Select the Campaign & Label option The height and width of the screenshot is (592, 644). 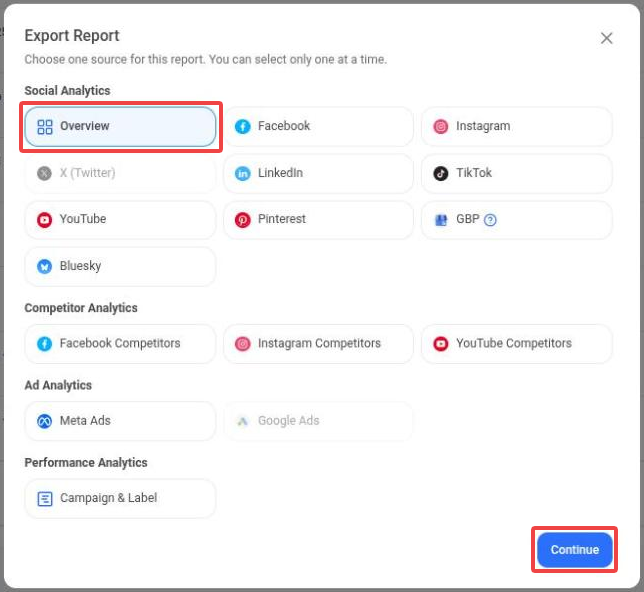pos(120,498)
